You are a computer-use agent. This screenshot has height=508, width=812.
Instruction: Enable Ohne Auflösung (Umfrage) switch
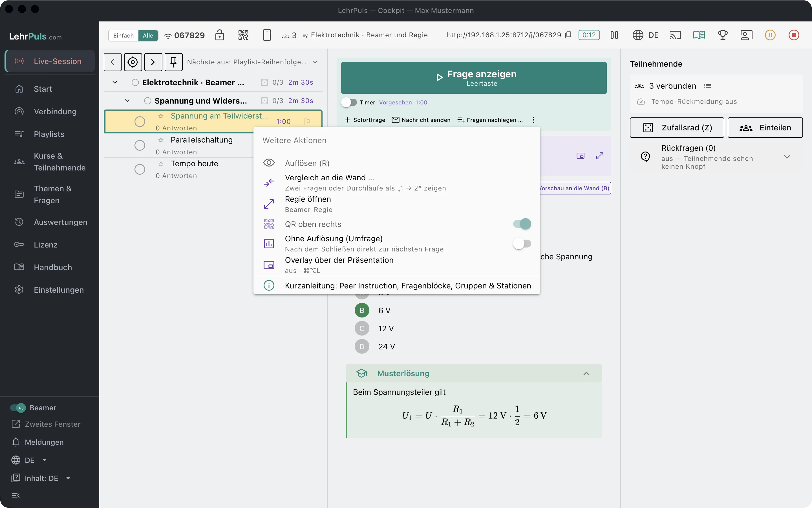(x=522, y=244)
